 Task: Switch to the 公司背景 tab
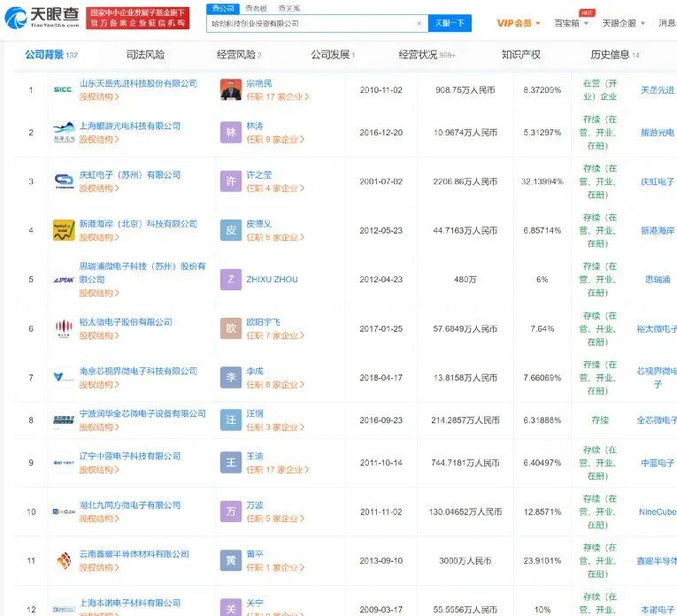[x=51, y=55]
